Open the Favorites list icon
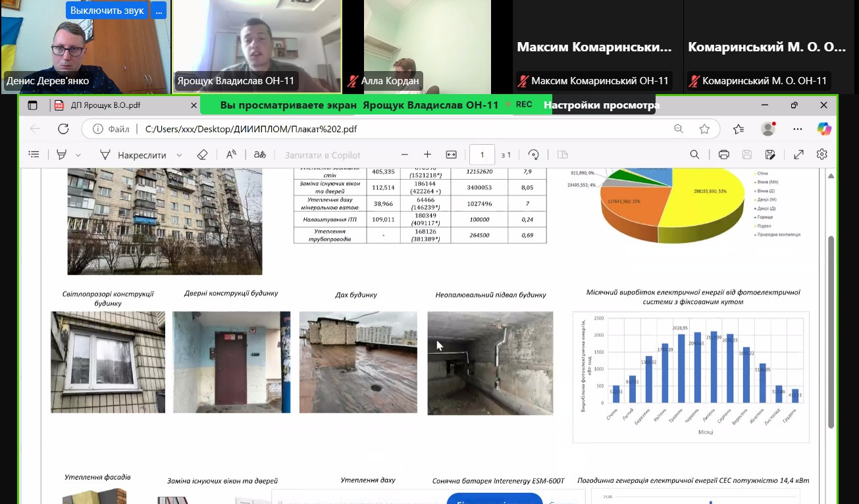This screenshot has height=504, width=859. 739,129
